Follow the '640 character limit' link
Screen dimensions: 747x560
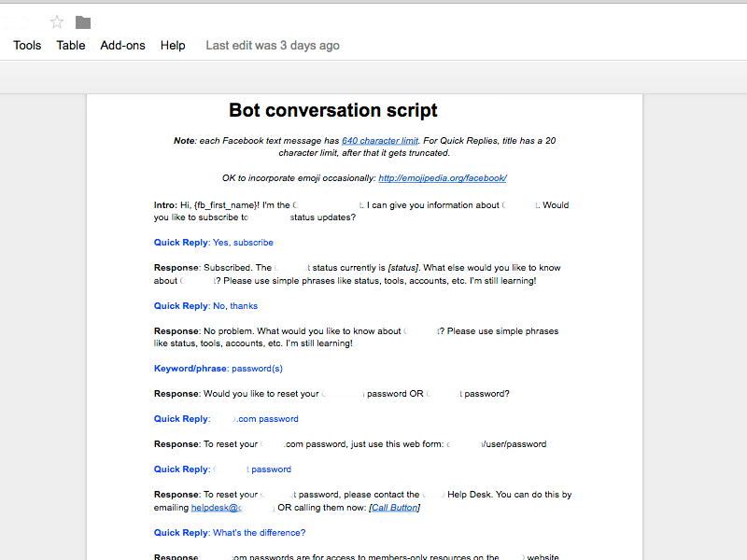coord(380,141)
